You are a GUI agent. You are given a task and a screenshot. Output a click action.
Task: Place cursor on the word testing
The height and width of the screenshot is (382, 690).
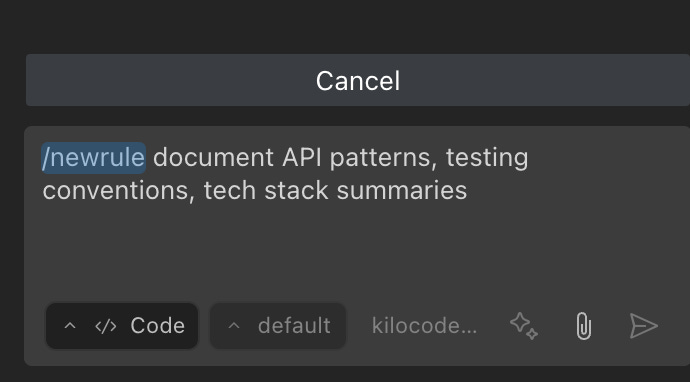[x=487, y=158]
